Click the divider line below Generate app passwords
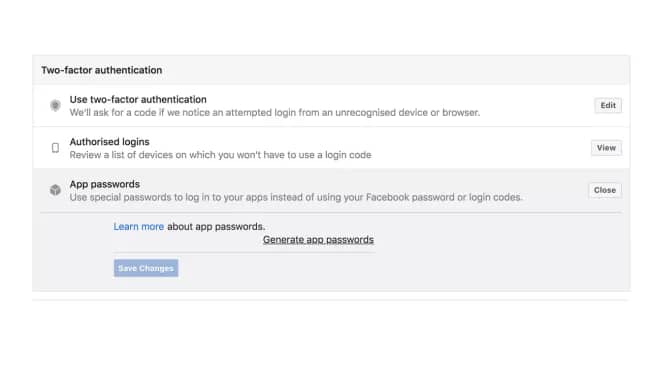 click(245, 252)
